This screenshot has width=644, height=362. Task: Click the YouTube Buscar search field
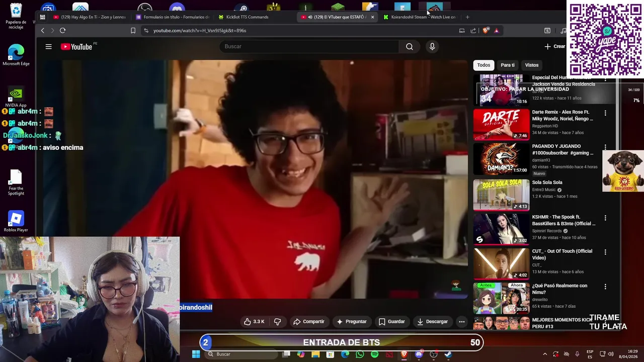pyautogui.click(x=309, y=47)
